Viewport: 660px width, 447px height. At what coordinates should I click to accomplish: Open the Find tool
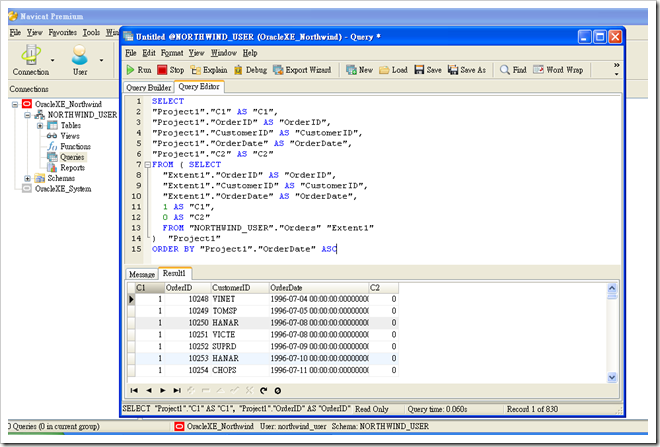tap(513, 70)
